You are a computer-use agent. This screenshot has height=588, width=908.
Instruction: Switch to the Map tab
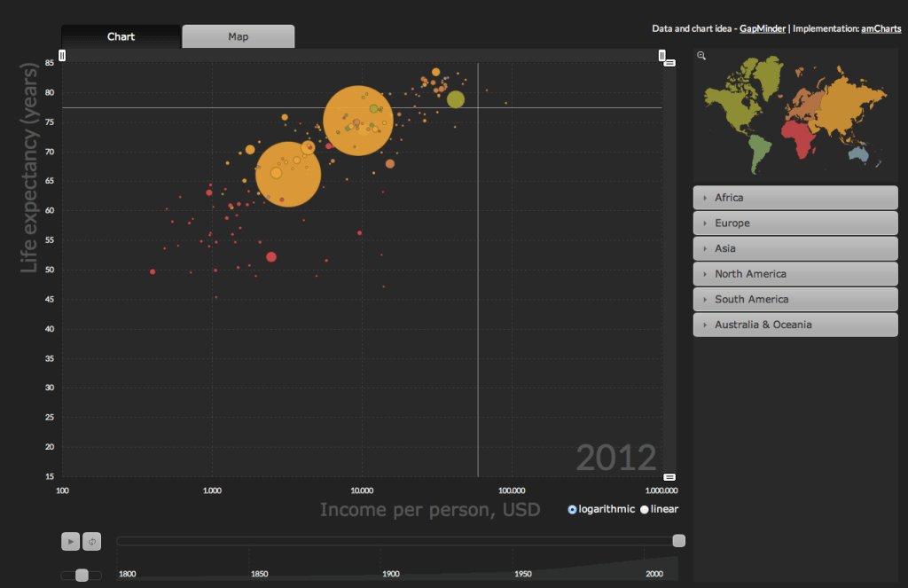coord(238,36)
